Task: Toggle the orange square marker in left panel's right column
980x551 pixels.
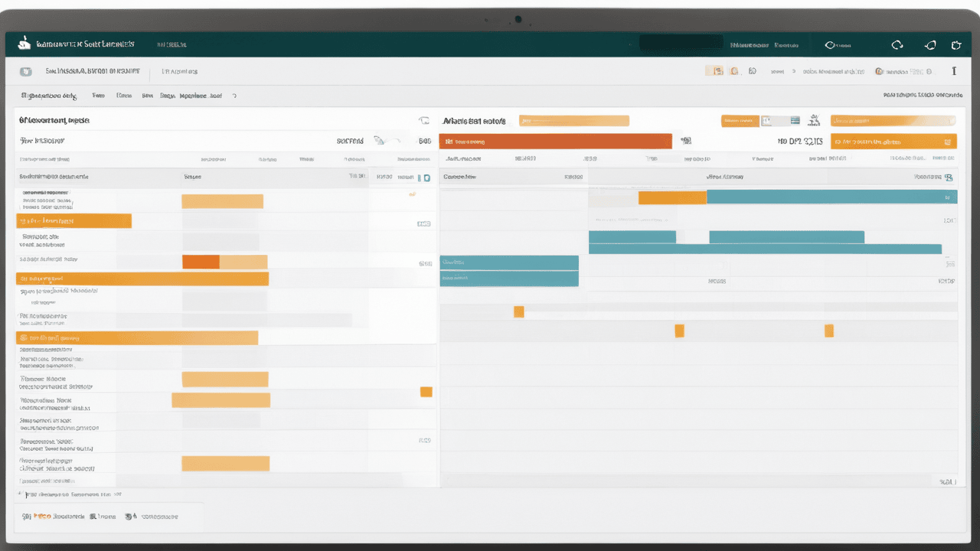Action: click(x=426, y=392)
